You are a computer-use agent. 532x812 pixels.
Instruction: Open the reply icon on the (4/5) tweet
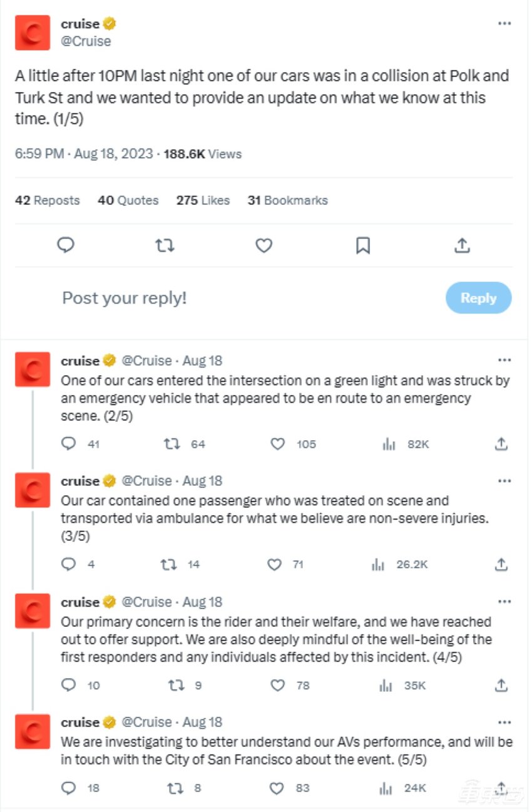pos(68,685)
